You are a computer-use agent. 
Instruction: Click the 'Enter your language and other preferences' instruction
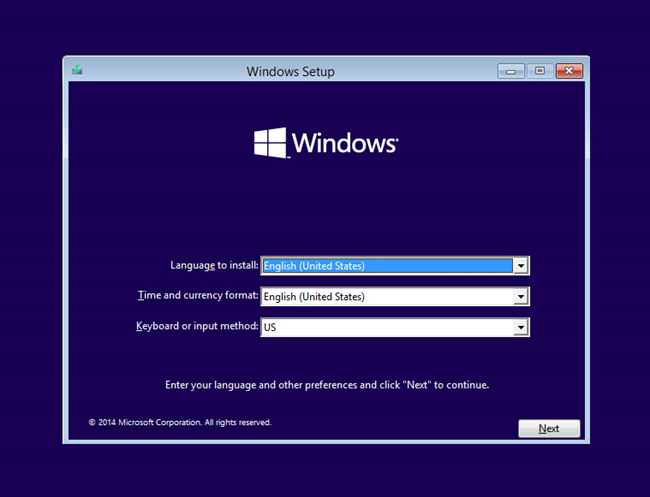(327, 385)
